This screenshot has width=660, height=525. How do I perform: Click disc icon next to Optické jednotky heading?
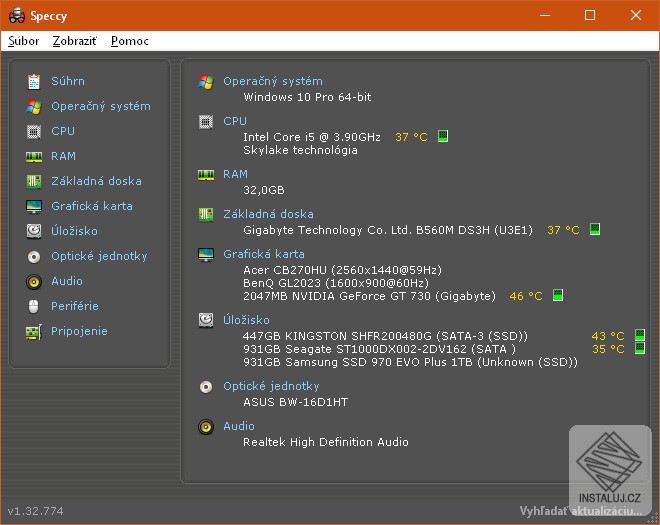206,387
